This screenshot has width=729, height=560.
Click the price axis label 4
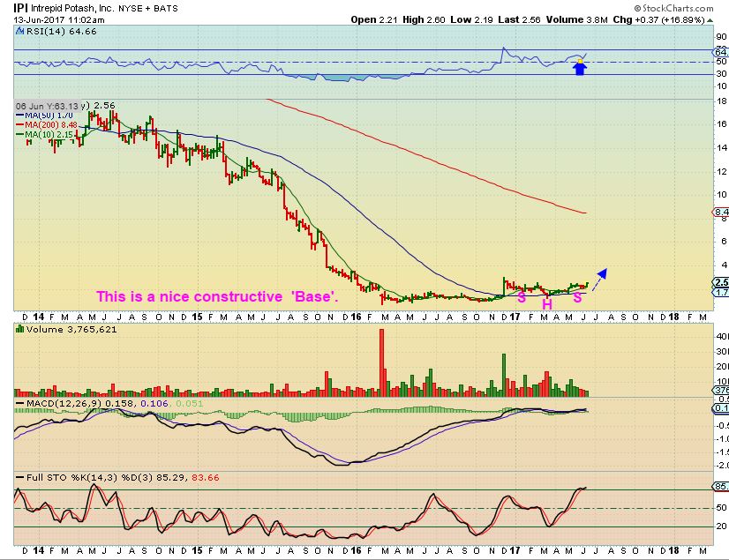coord(724,265)
